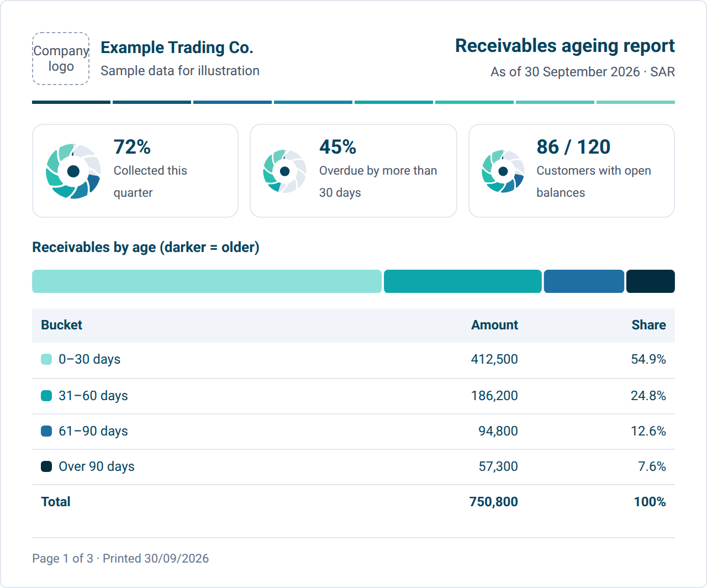Click the 45% overdue donut chart icon

[285, 171]
